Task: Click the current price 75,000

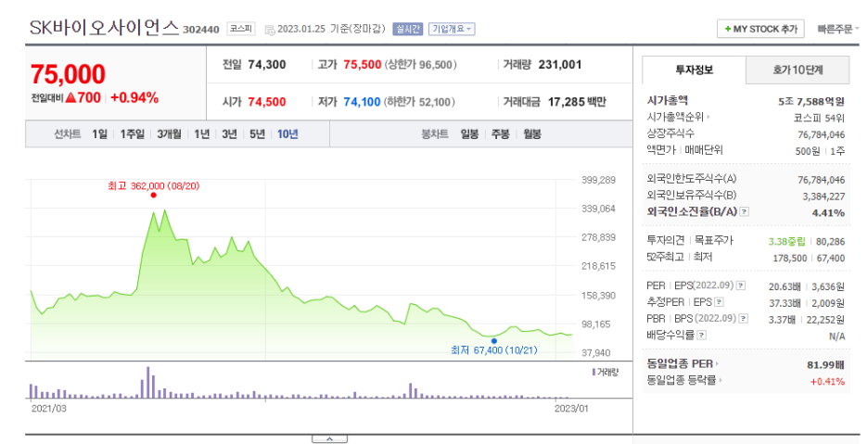Action: point(68,74)
